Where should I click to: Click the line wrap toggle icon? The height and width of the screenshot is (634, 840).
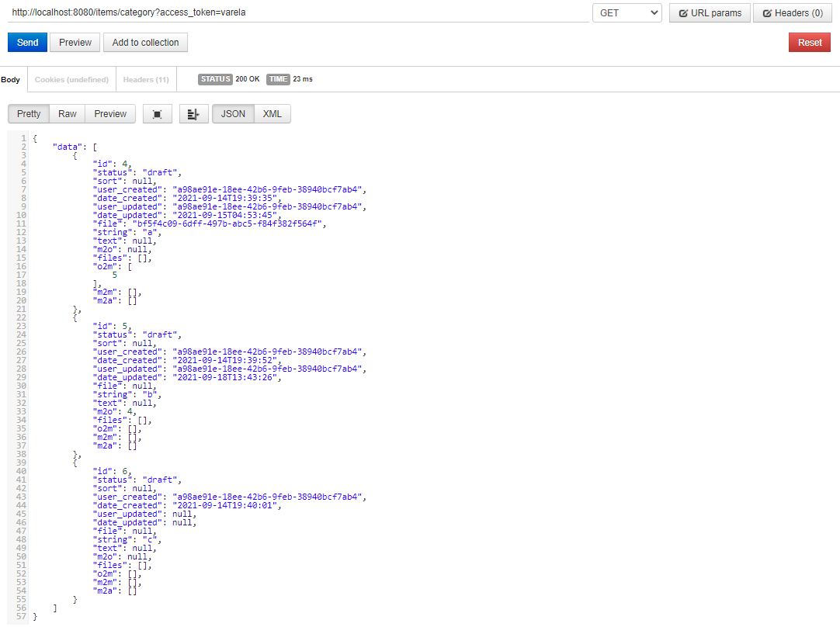[x=193, y=114]
